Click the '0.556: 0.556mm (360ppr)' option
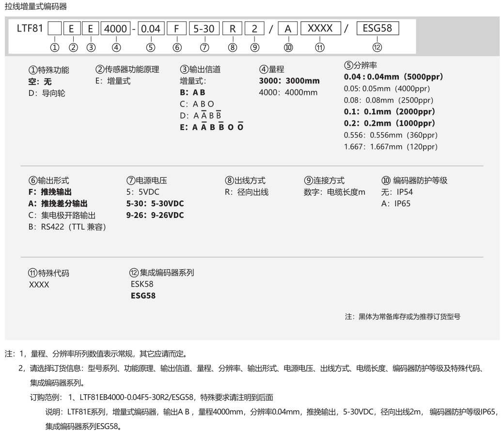 point(391,135)
